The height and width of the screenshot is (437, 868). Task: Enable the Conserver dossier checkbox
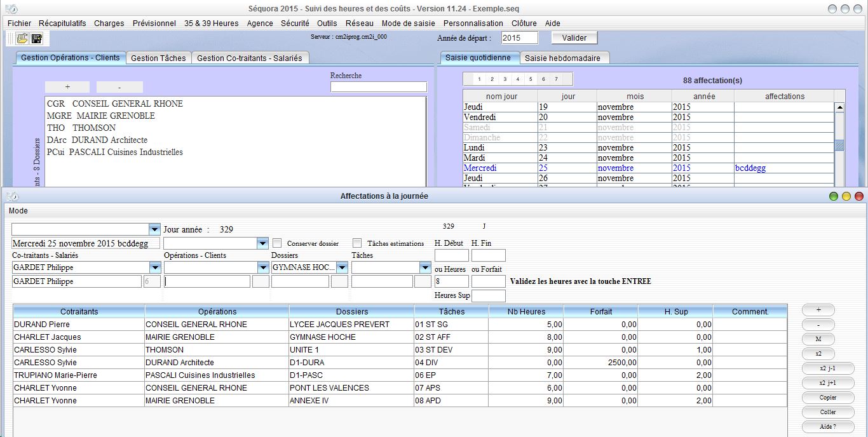coord(277,243)
